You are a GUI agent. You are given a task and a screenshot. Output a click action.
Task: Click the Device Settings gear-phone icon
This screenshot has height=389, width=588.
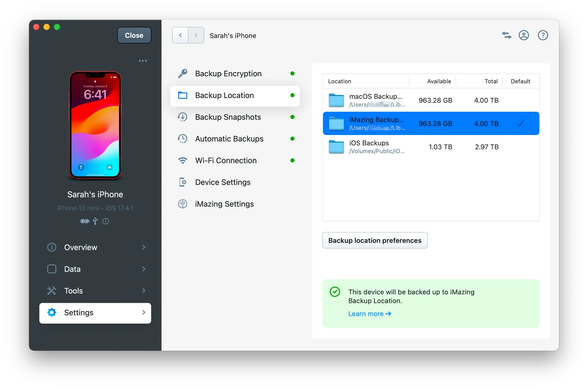pyautogui.click(x=183, y=182)
